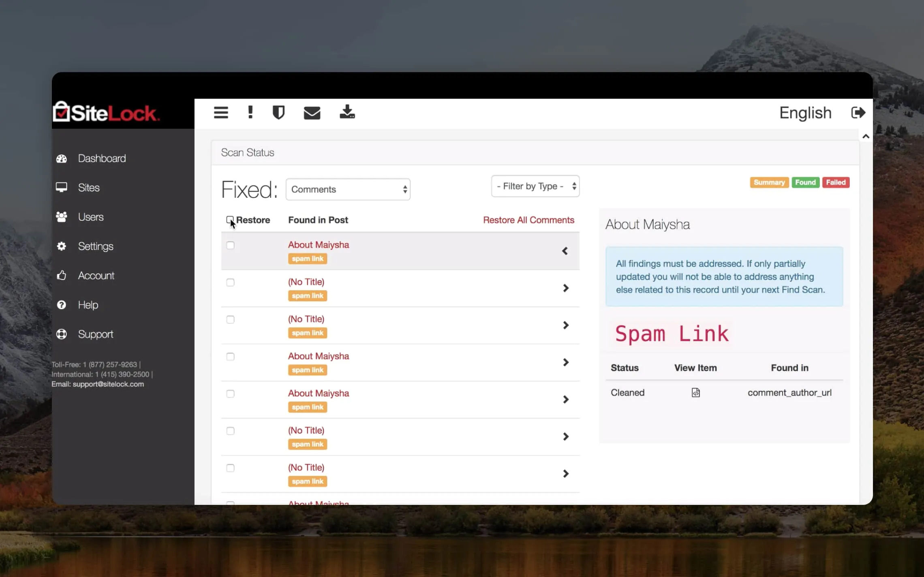Click the English language selector
The image size is (924, 577).
click(x=805, y=113)
